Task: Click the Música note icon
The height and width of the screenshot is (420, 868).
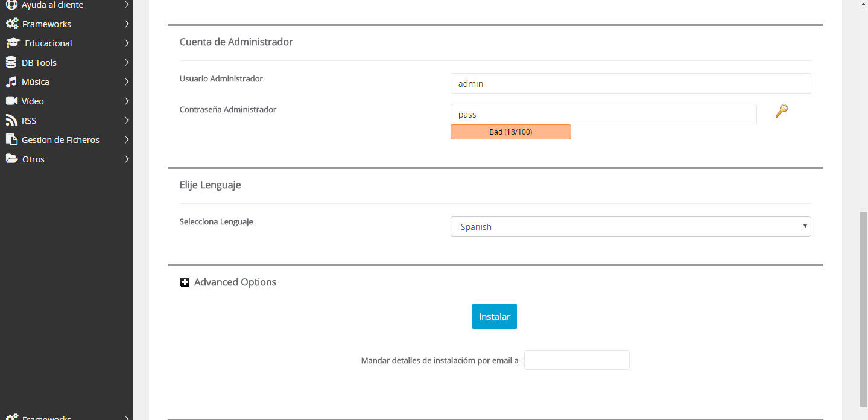Action: (x=11, y=82)
